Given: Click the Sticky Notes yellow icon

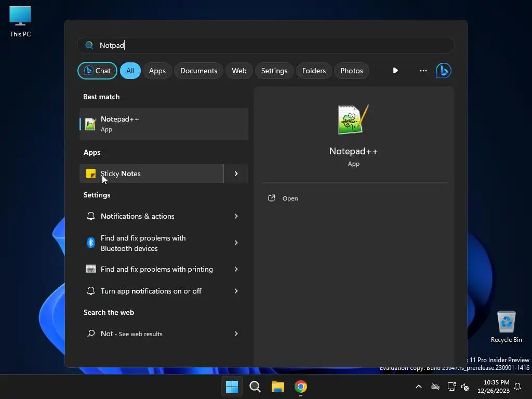Looking at the screenshot, I should click(91, 174).
